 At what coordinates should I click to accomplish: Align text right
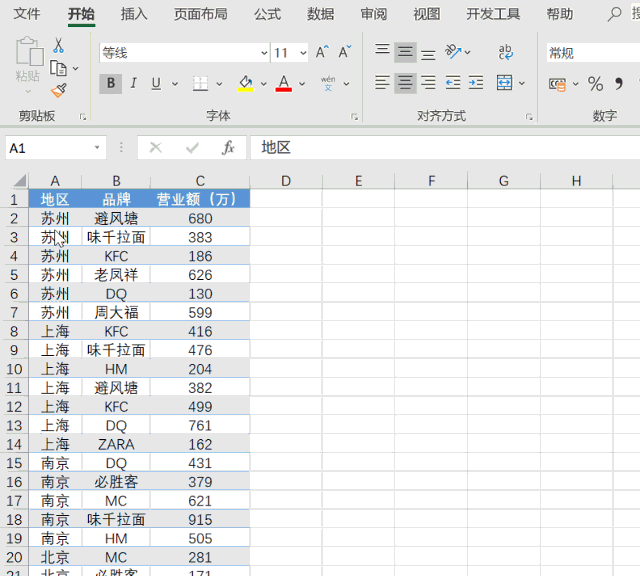[428, 83]
